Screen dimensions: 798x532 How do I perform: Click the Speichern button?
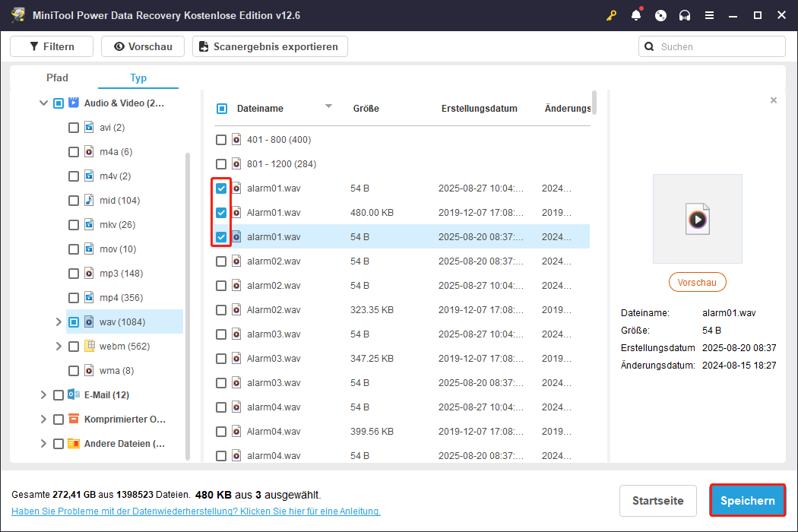[747, 501]
